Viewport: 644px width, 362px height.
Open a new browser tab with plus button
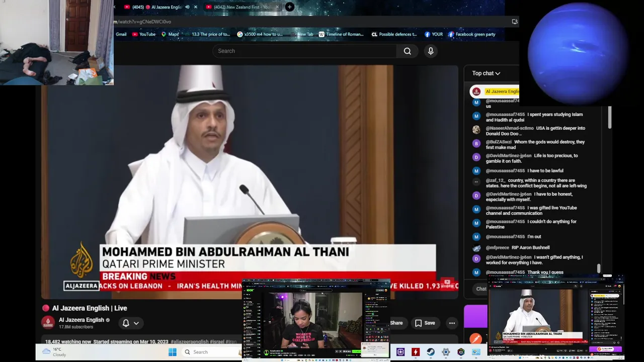[290, 7]
